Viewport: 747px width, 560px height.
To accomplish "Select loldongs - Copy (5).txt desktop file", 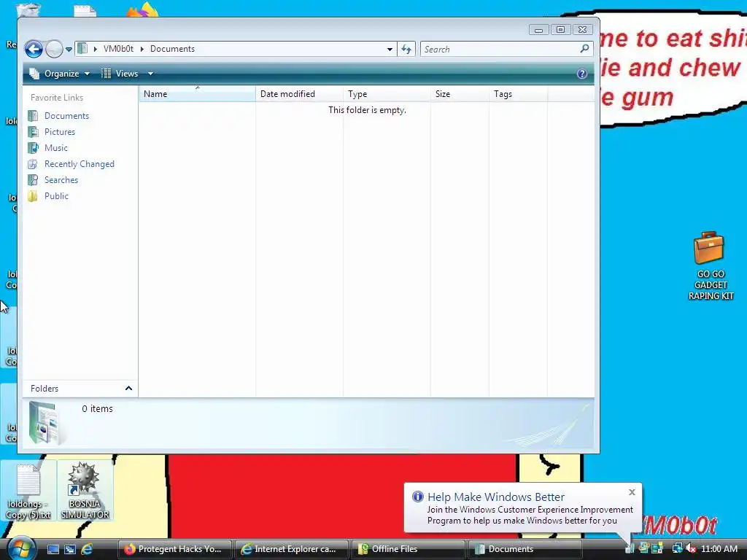I will pyautogui.click(x=28, y=491).
